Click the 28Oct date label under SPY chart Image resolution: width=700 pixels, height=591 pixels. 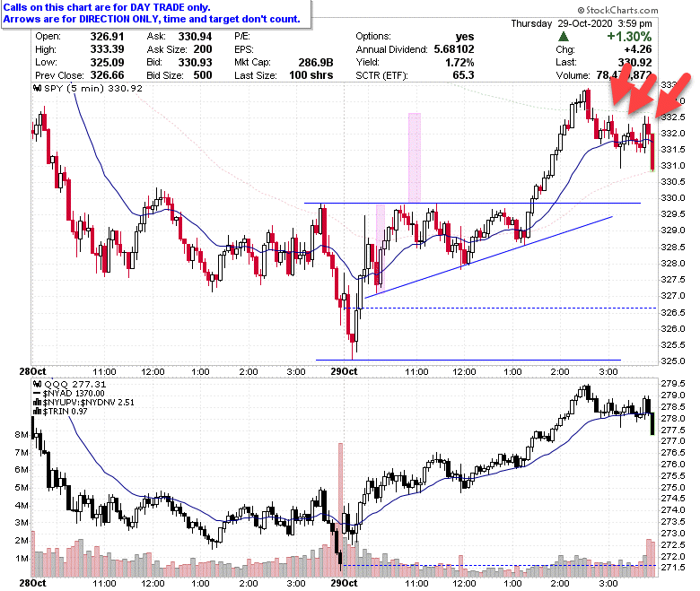(32, 371)
